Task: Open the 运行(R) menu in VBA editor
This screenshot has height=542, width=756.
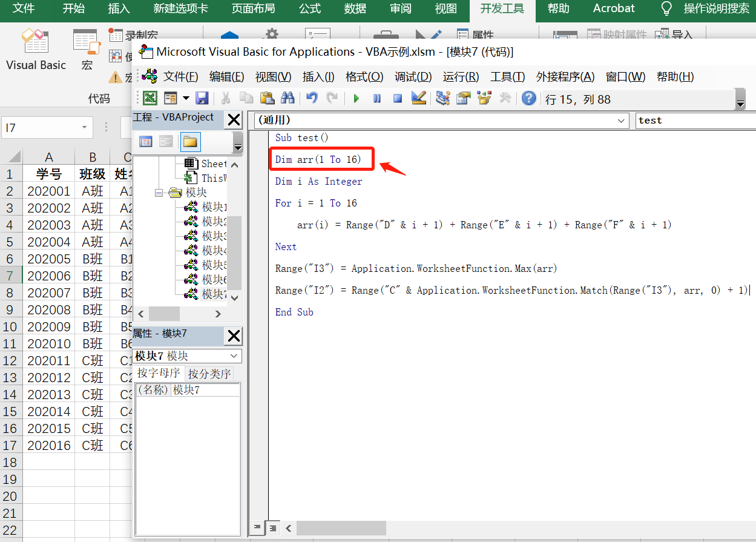Action: tap(461, 77)
